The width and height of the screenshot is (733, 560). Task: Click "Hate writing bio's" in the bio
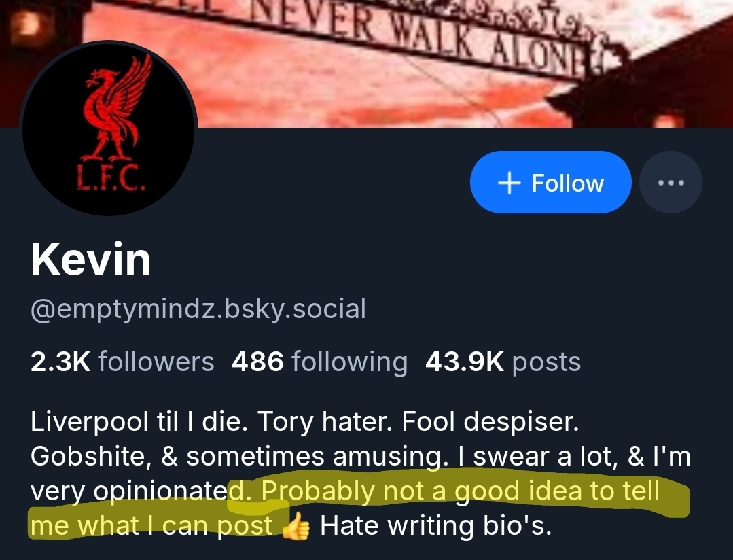coord(435,526)
